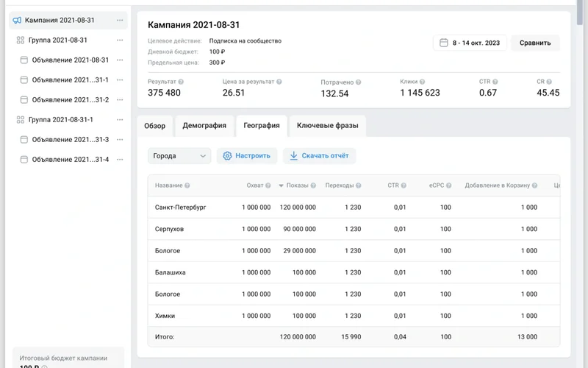Download report via Скачать отчёт
Viewport: 588px width, 368px height.
pos(319,156)
